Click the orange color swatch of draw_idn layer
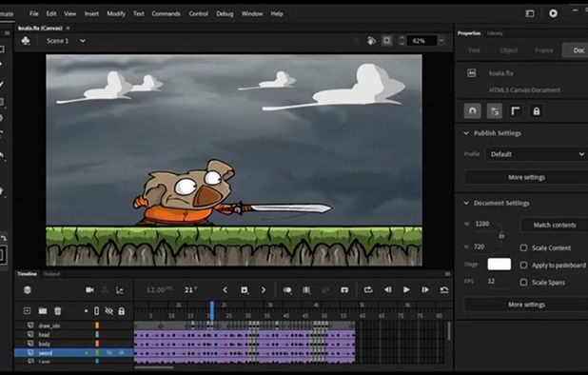 click(x=97, y=326)
